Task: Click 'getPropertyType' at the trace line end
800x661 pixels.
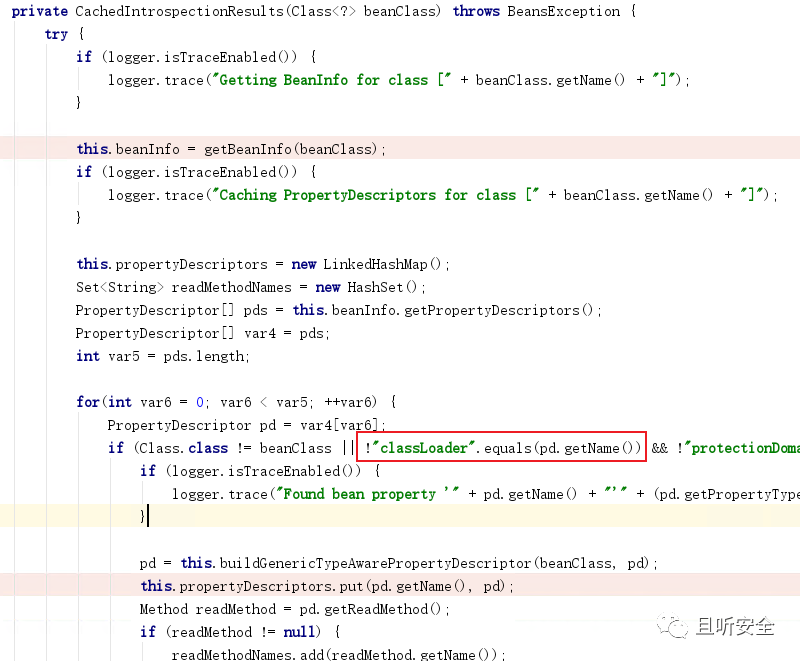Action: tap(742, 494)
